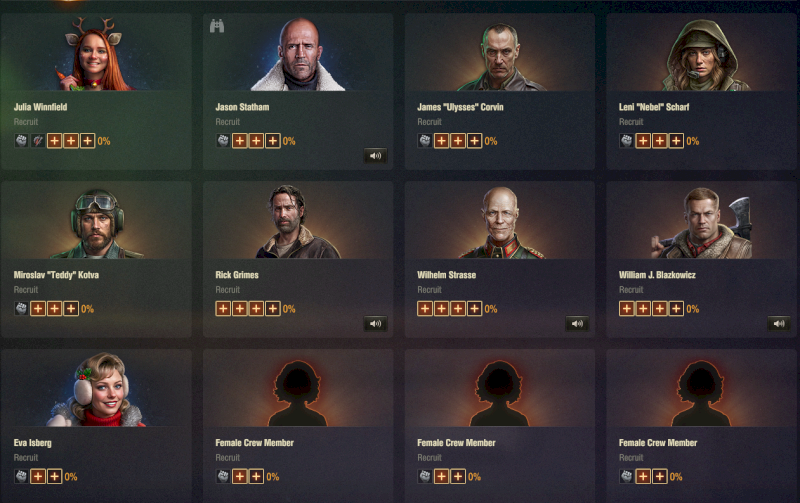
Task: Click Wilhelm Strasse's last plus skill slot
Action: pos(474,308)
